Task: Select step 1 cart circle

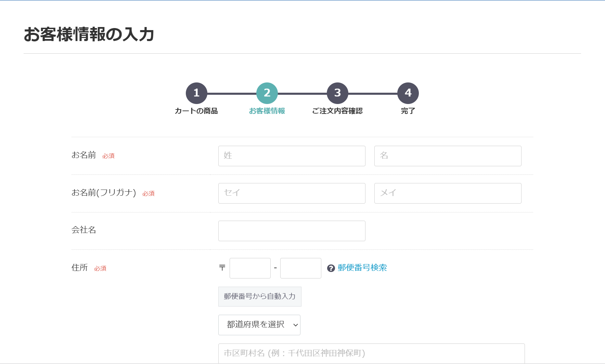Action: point(196,93)
